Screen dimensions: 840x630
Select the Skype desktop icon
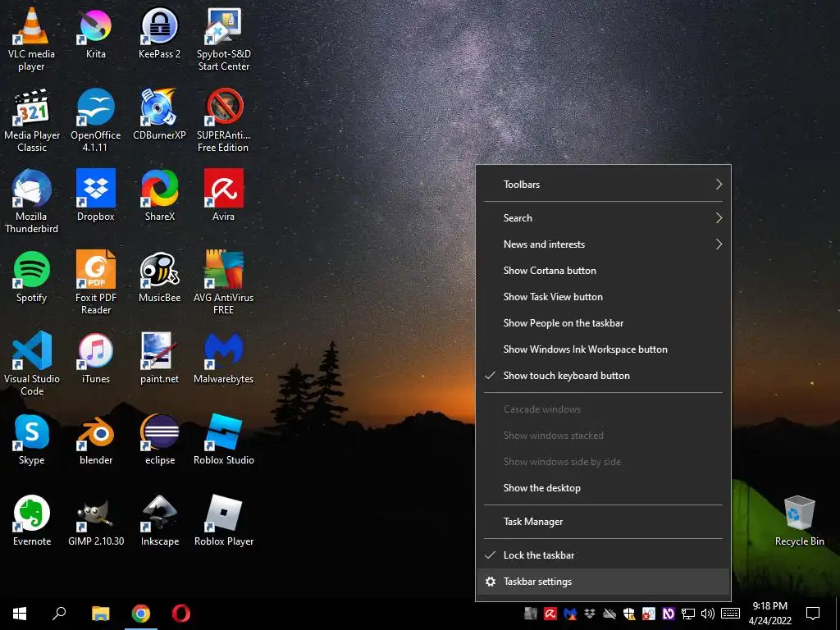pyautogui.click(x=32, y=440)
